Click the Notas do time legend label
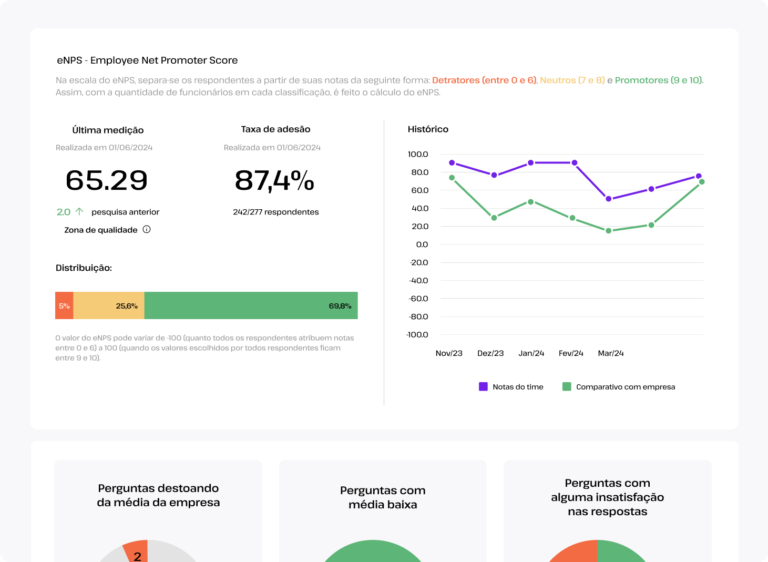The image size is (768, 562). [518, 387]
